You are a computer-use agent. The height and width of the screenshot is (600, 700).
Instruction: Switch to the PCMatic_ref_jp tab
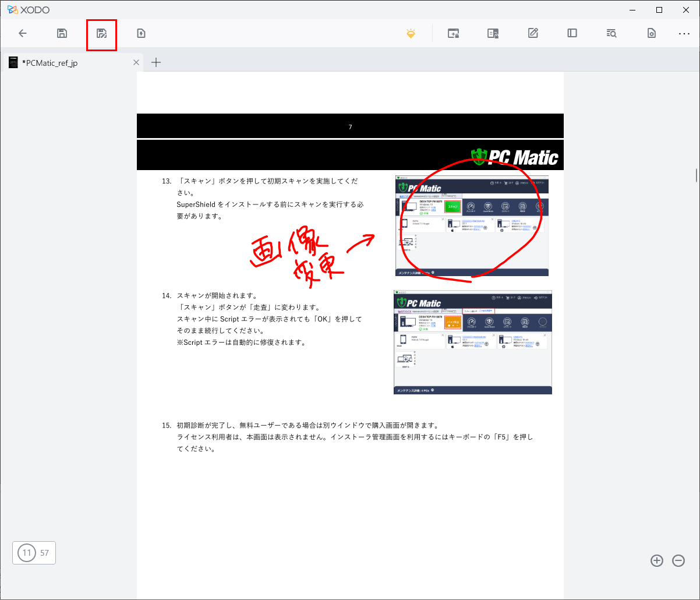coord(50,63)
